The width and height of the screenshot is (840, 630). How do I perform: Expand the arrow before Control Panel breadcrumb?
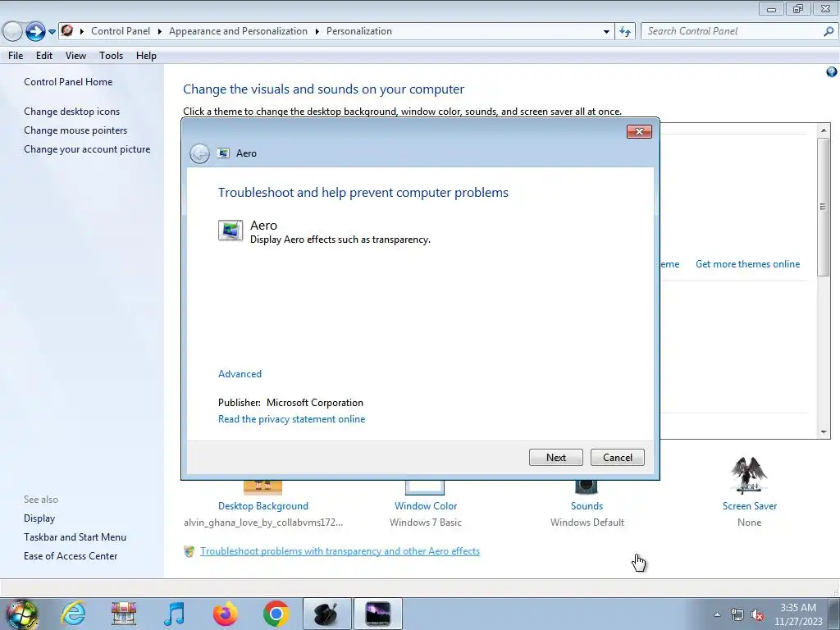pos(82,32)
